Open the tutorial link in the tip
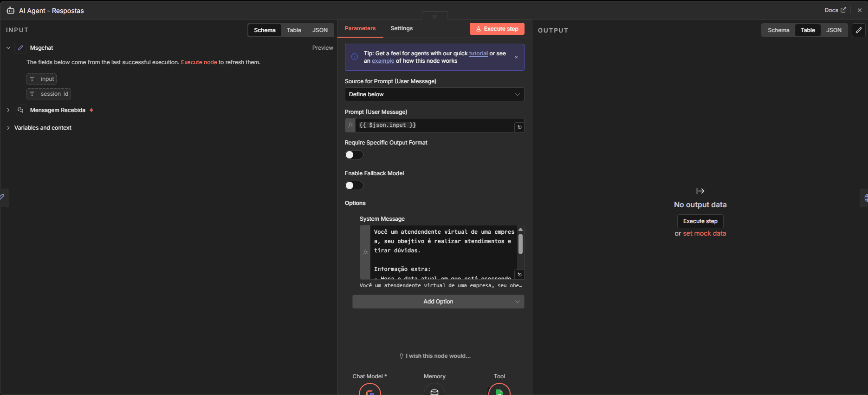 point(478,53)
